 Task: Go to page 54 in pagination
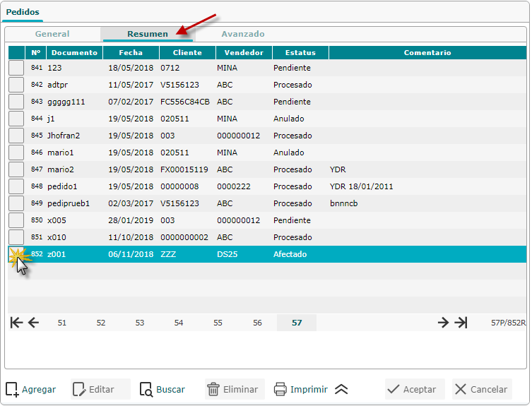(179, 323)
